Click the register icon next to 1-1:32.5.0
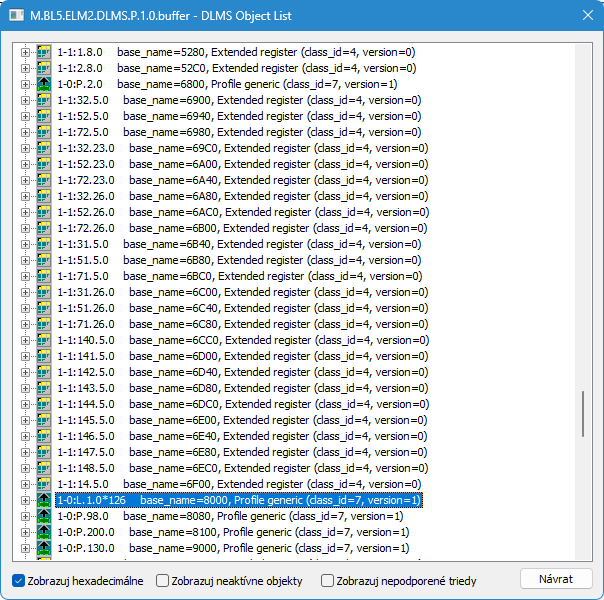This screenshot has width=604, height=600. [44, 100]
